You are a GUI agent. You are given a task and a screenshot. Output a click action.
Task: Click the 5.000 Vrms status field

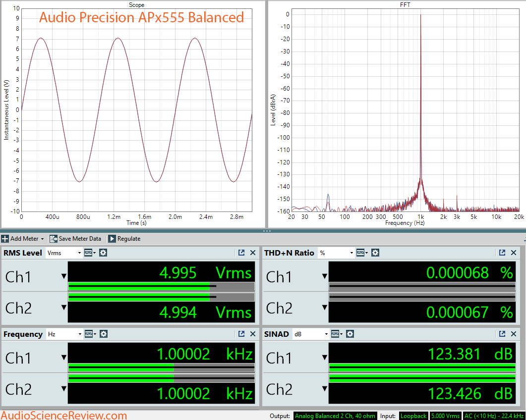445,416
